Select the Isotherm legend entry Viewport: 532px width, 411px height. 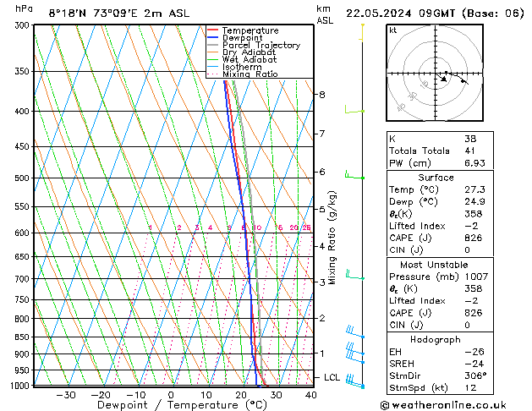[234, 67]
